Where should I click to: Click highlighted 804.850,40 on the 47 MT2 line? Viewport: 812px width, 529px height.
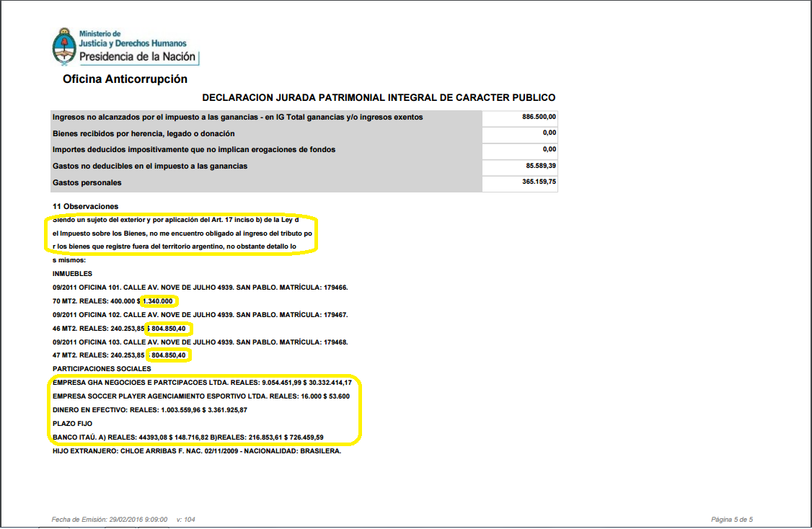pos(169,355)
